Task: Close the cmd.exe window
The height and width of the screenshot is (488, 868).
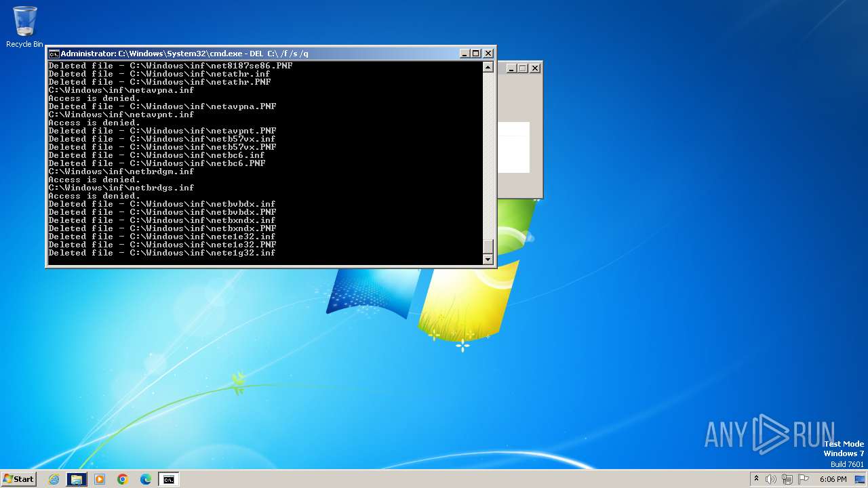Action: [488, 54]
